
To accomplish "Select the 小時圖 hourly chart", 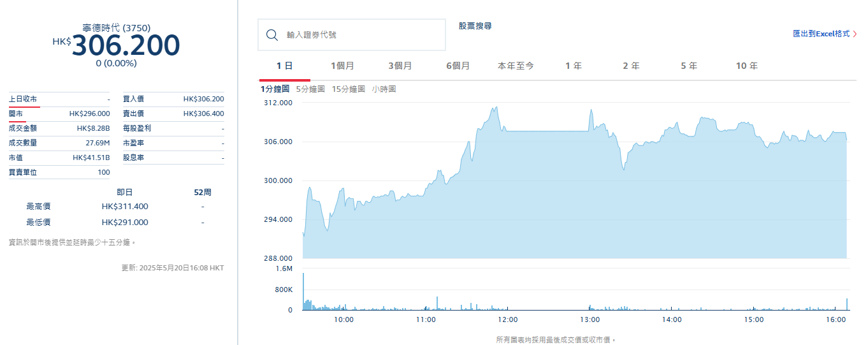I will pos(384,89).
